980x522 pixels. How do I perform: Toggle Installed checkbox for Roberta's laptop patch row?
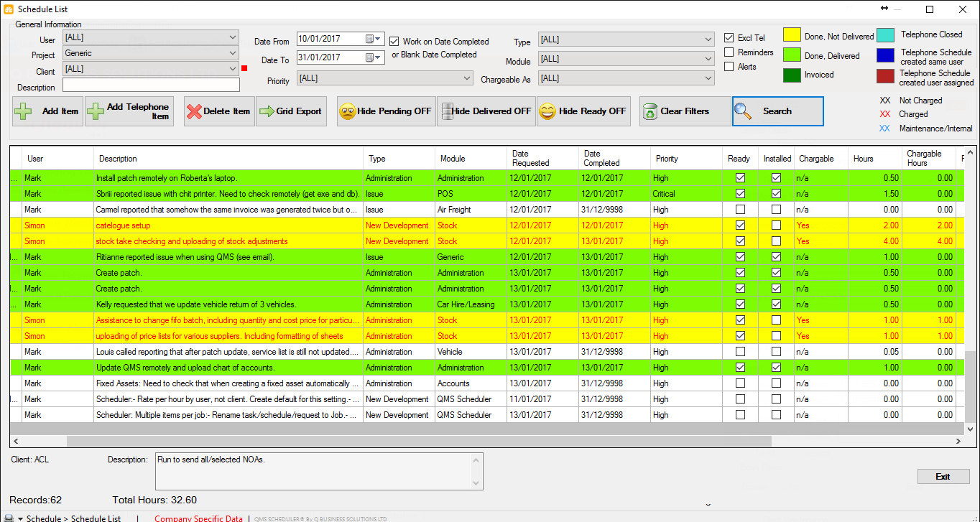click(x=776, y=178)
